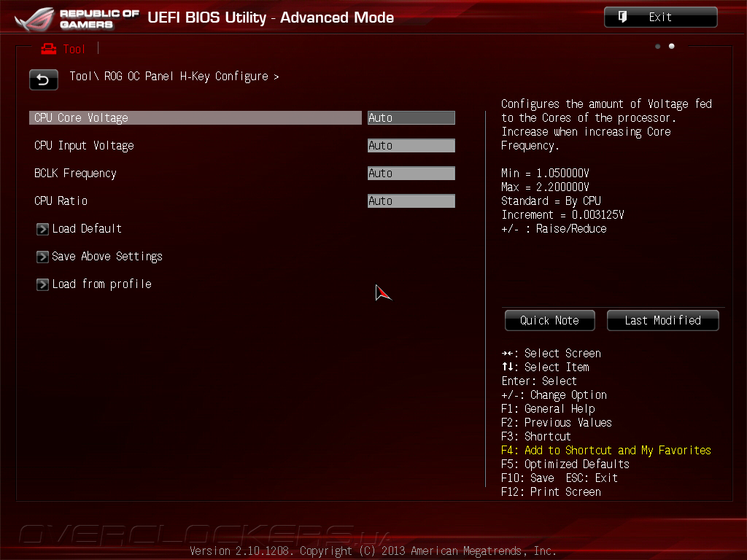747x560 pixels.
Task: Click the Select Screen hint
Action: (x=551, y=354)
